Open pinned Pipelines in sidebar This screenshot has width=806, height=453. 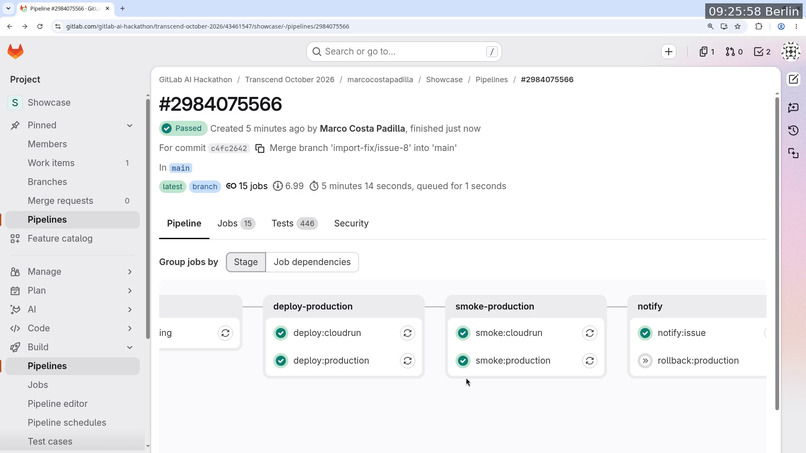click(x=72, y=220)
